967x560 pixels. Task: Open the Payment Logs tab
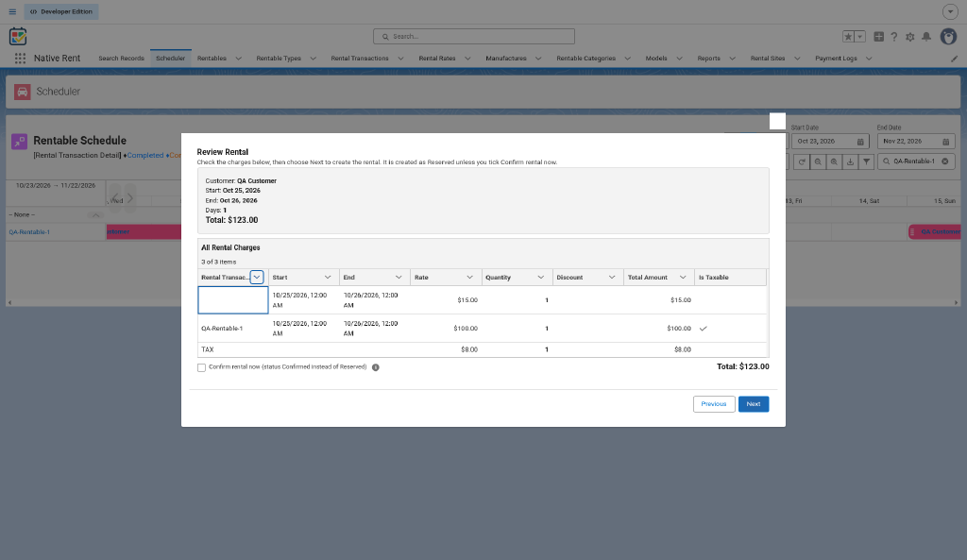point(836,59)
